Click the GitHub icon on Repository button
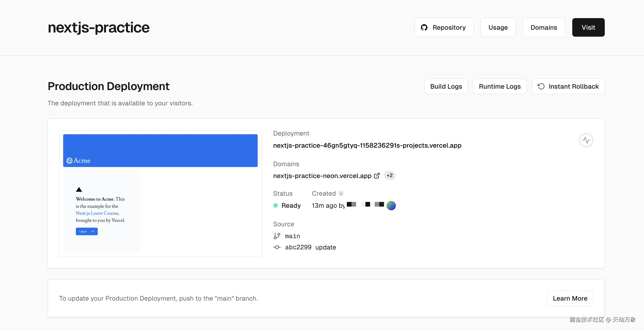Viewport: 644px width, 331px height. coord(424,27)
